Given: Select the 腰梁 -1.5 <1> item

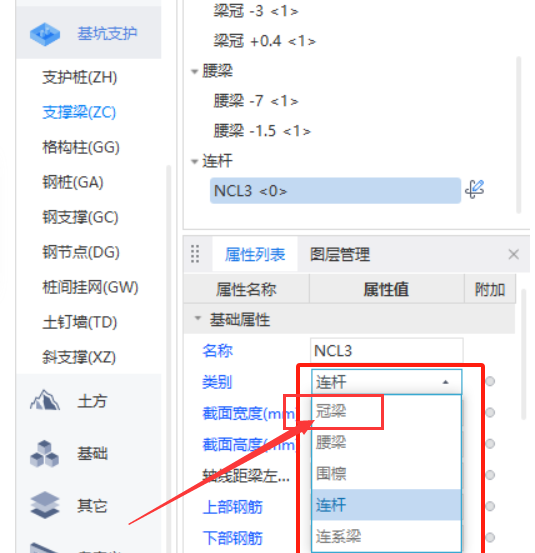Looking at the screenshot, I should click(262, 131).
